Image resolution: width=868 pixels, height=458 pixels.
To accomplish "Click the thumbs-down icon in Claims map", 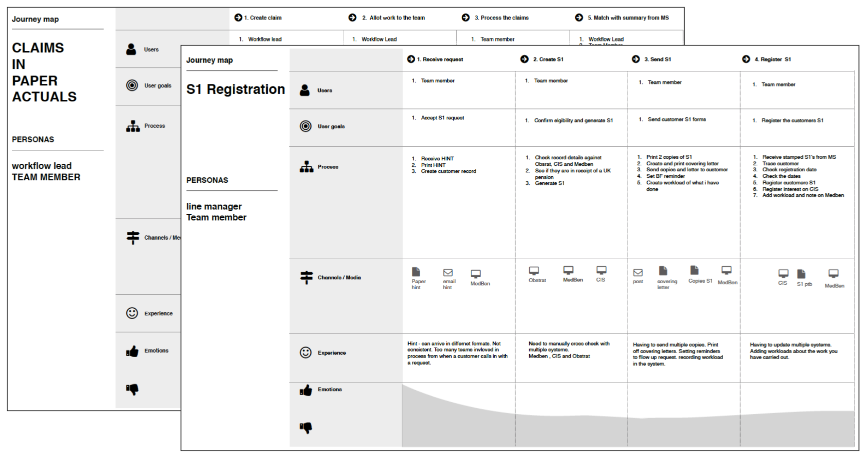I will [132, 389].
